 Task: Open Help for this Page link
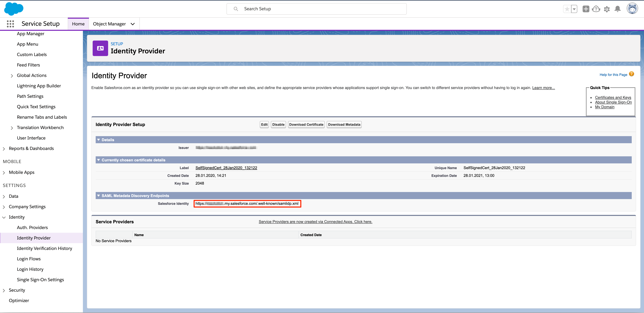coord(613,75)
